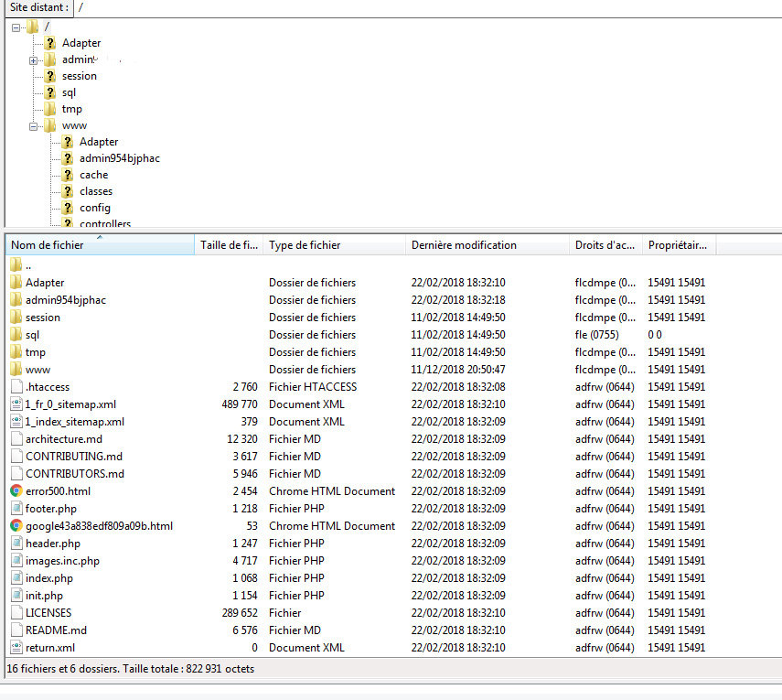Sort by Dernière modification column header
Image resolution: width=782 pixels, height=700 pixels.
point(487,245)
